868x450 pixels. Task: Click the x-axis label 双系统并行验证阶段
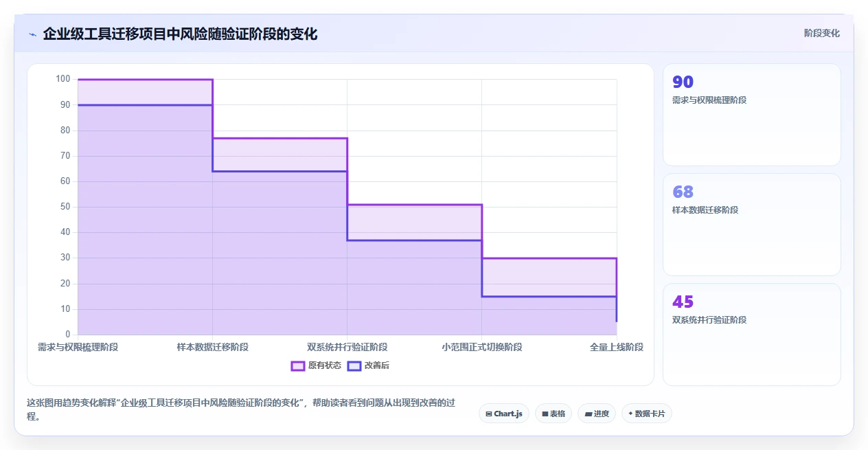pos(347,347)
